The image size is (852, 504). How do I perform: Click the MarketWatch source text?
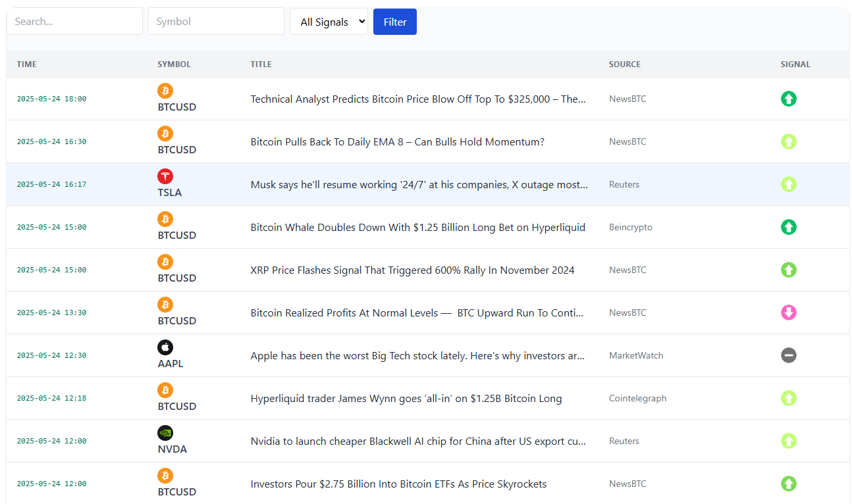click(x=636, y=355)
